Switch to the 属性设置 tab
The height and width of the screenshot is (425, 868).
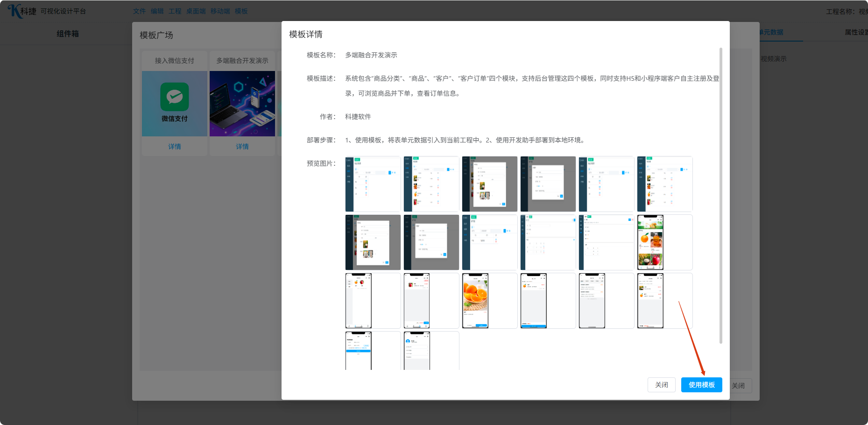(x=855, y=32)
